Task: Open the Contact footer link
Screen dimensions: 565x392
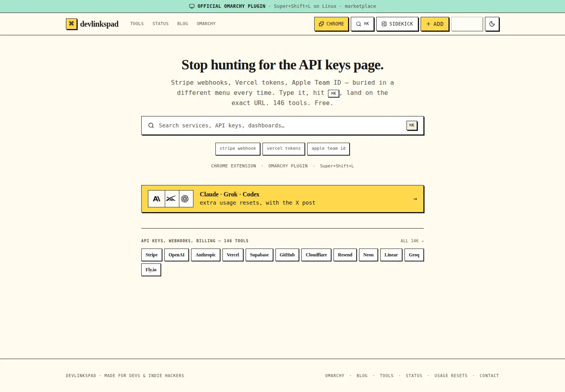Action: (x=489, y=376)
